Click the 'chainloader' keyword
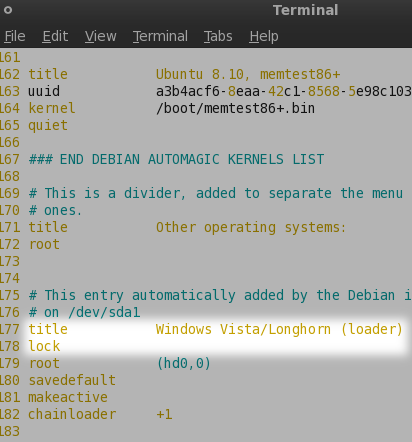Screen dimensions: 412x442 (72, 414)
